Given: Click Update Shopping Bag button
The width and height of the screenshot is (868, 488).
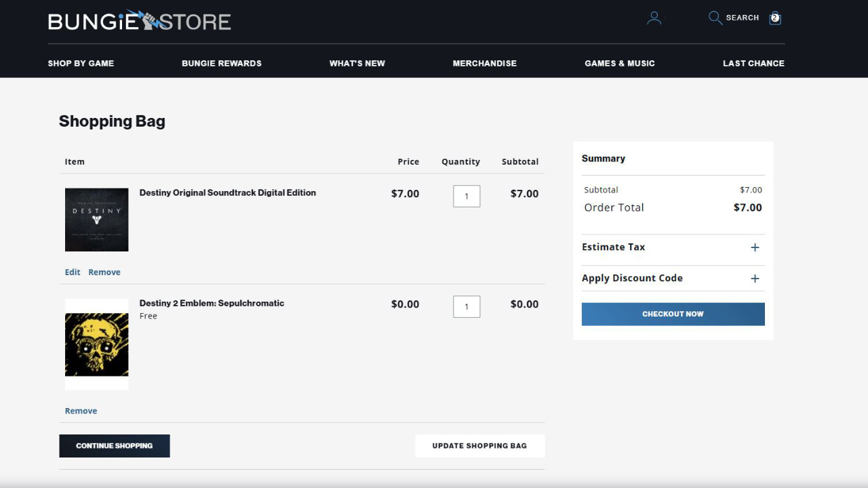Looking at the screenshot, I should 479,446.
